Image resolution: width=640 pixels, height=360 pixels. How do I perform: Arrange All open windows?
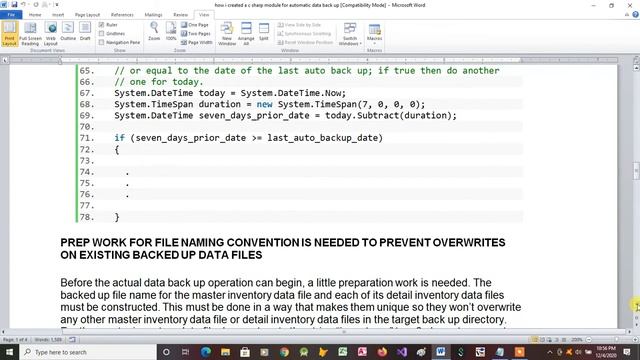click(246, 34)
